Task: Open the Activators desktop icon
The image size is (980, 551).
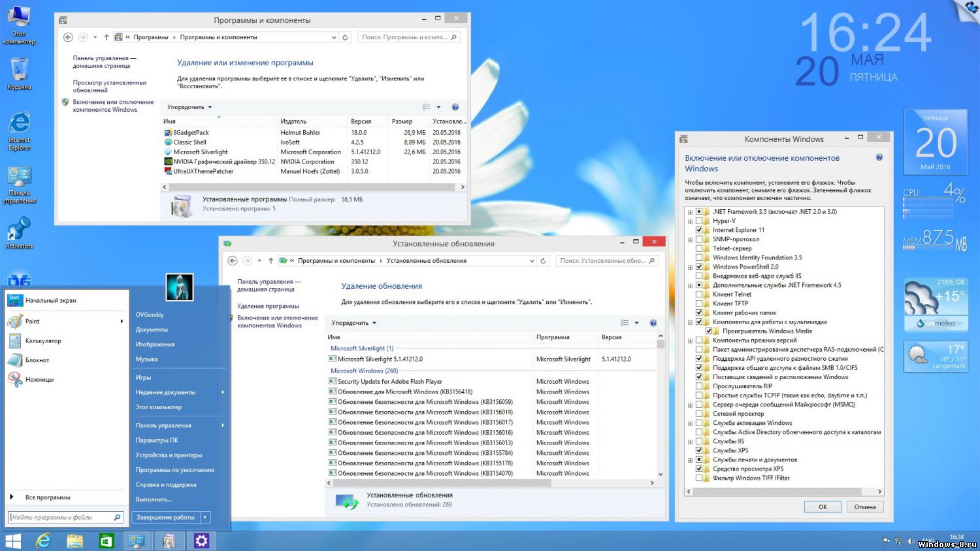Action: coord(19,233)
